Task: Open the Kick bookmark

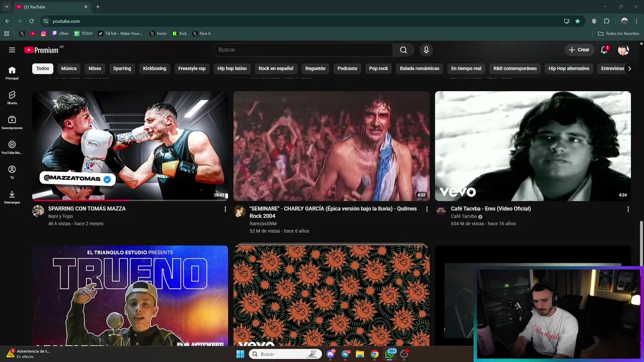Action: click(x=179, y=34)
